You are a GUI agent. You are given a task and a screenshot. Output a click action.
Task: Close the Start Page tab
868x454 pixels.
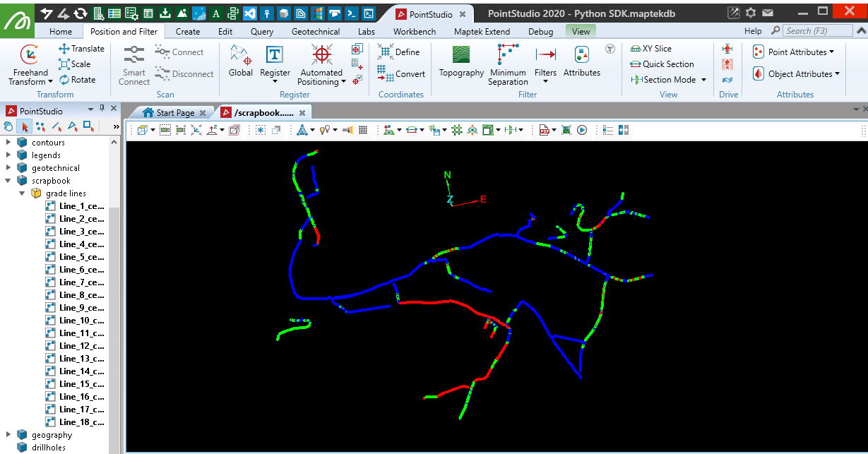coord(203,113)
